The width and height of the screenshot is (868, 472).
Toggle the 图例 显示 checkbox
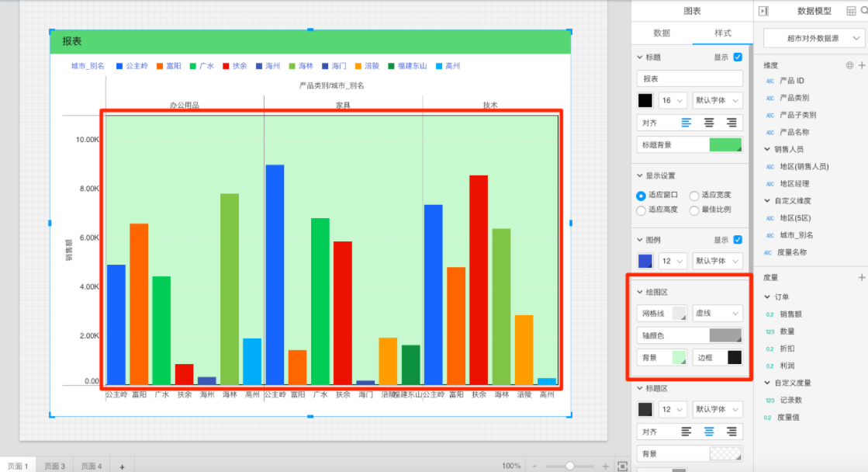pos(738,240)
